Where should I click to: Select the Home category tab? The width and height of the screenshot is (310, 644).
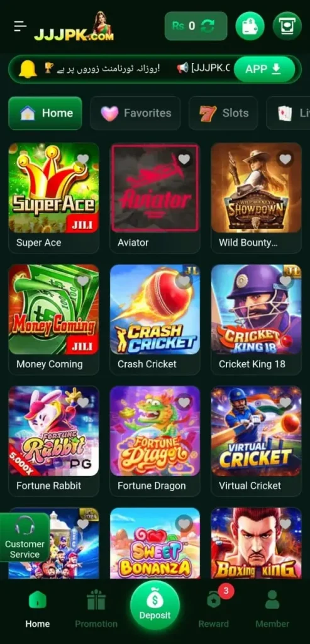point(45,113)
